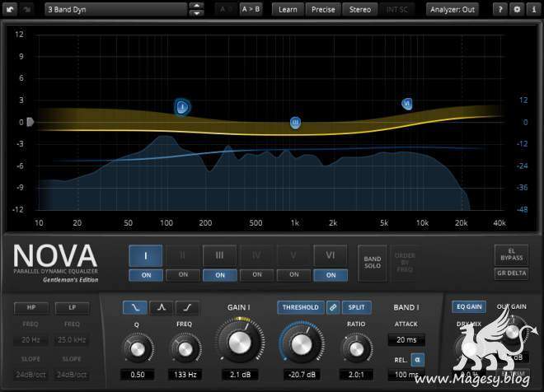The height and width of the screenshot is (392, 544).
Task: Enable the LP filter
Action: [x=73, y=307]
